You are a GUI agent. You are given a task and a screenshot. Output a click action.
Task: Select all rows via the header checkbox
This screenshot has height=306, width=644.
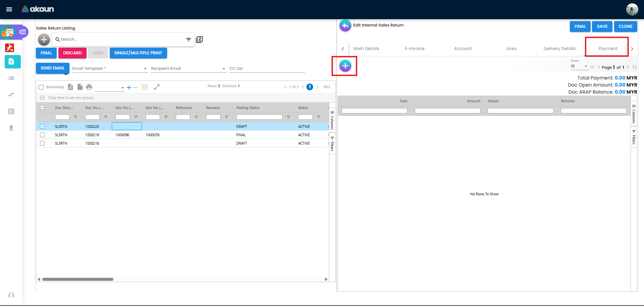tap(42, 107)
